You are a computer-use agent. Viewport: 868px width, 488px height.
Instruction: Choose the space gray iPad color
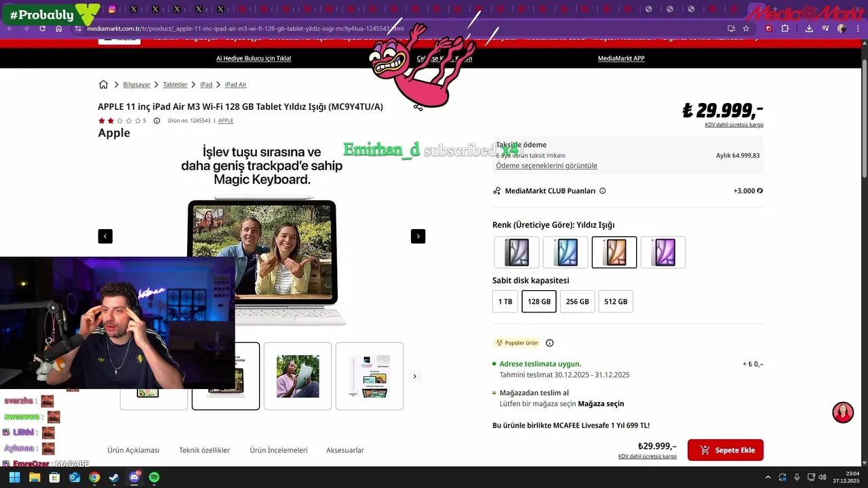pos(517,252)
